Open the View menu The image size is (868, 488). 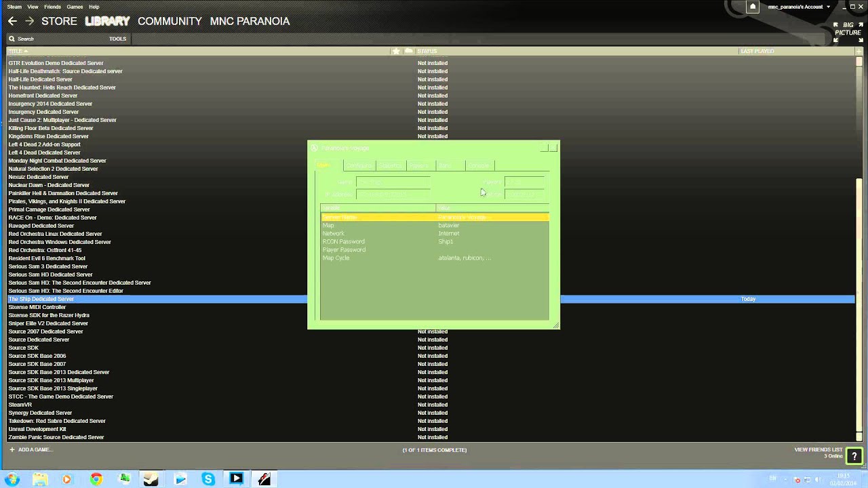pos(33,7)
